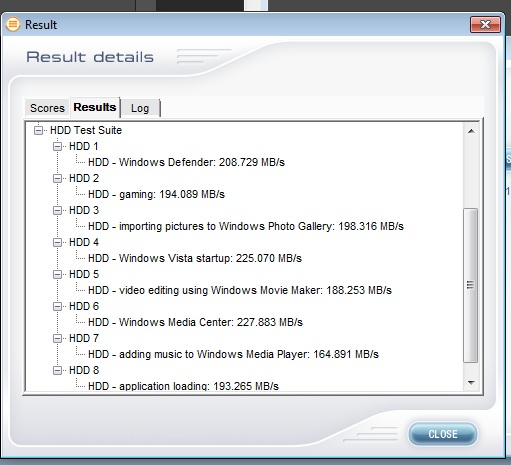511x465 pixels.
Task: Collapse the HDD 4 tree node
Action: [58, 242]
